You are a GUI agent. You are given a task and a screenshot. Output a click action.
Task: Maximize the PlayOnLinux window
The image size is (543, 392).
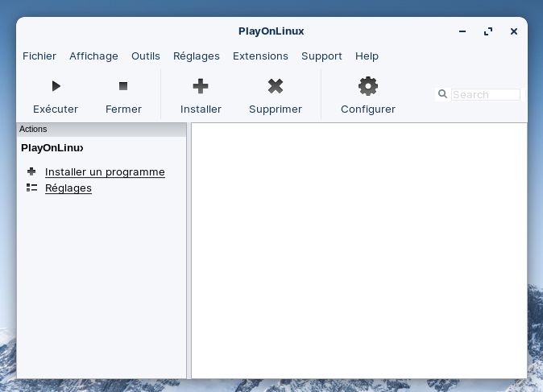[x=488, y=31]
